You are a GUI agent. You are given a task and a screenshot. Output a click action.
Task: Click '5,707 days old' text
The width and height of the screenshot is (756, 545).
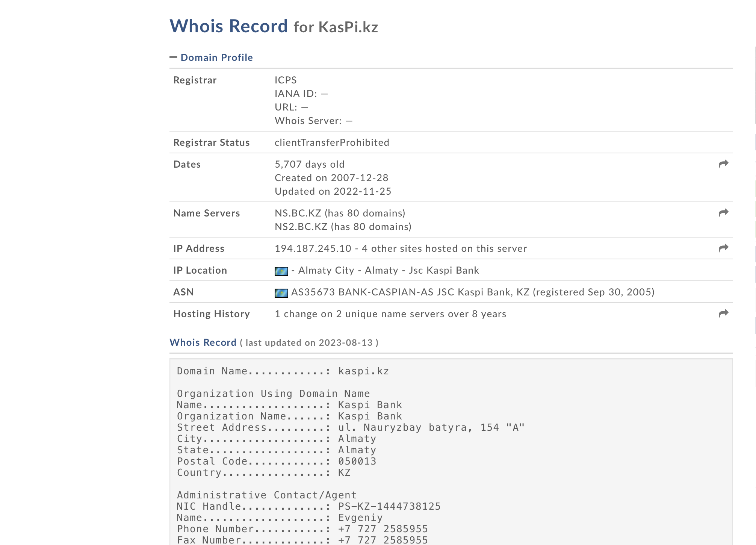pyautogui.click(x=310, y=164)
